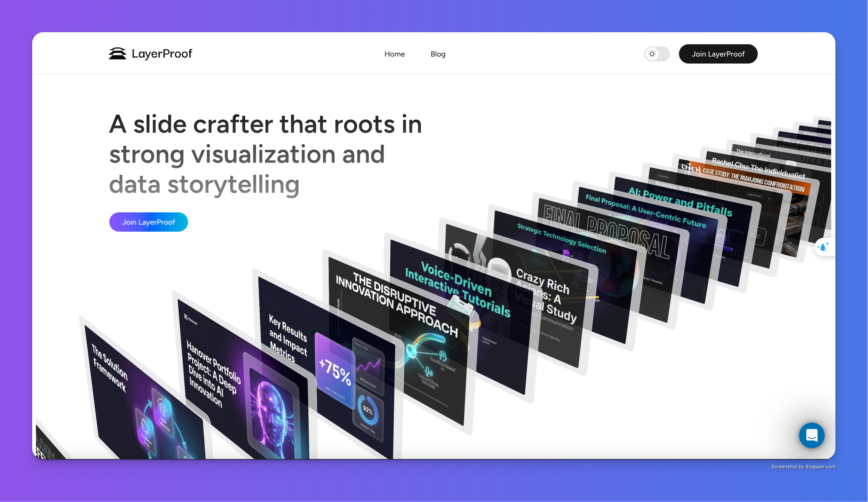Image resolution: width=868 pixels, height=502 pixels.
Task: Click the purple gradient Join LayerProof button
Action: [x=149, y=222]
